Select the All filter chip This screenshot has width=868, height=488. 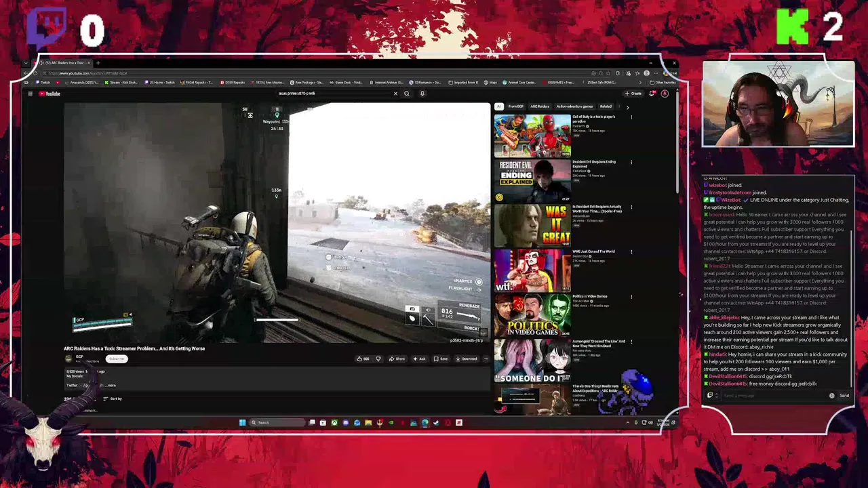click(499, 106)
